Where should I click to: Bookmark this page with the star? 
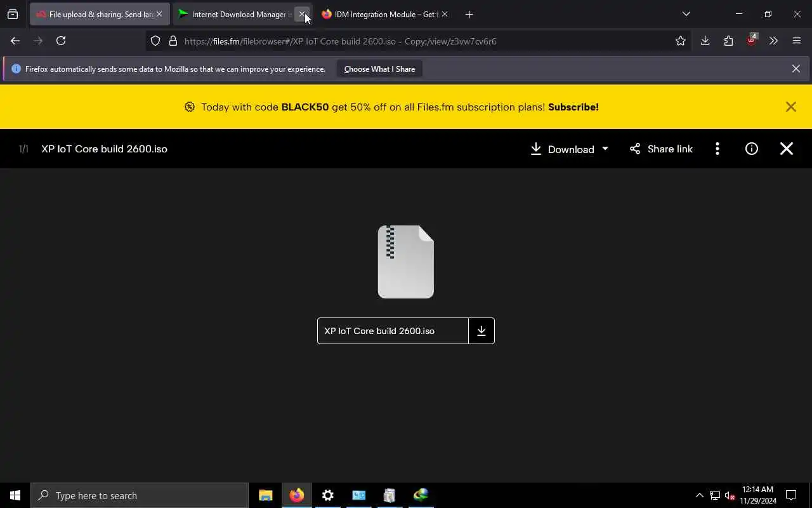pyautogui.click(x=681, y=41)
